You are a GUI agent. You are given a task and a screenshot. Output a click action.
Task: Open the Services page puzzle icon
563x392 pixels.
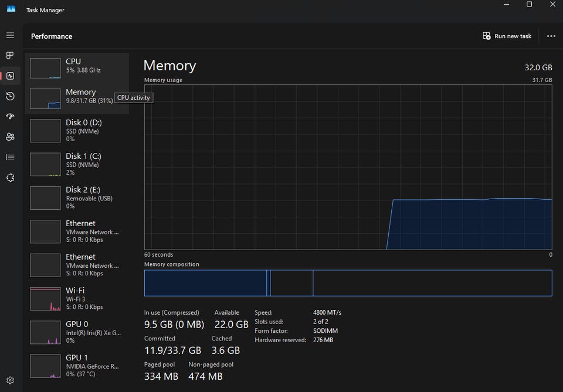(x=10, y=178)
